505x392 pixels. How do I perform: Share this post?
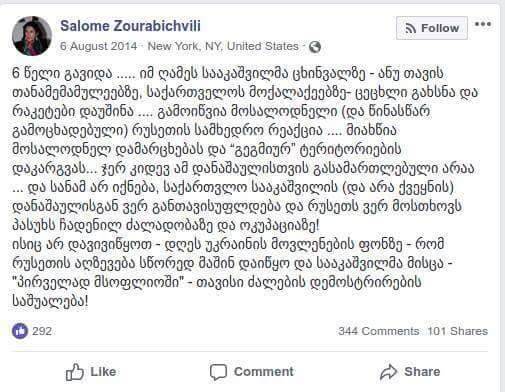click(x=410, y=372)
